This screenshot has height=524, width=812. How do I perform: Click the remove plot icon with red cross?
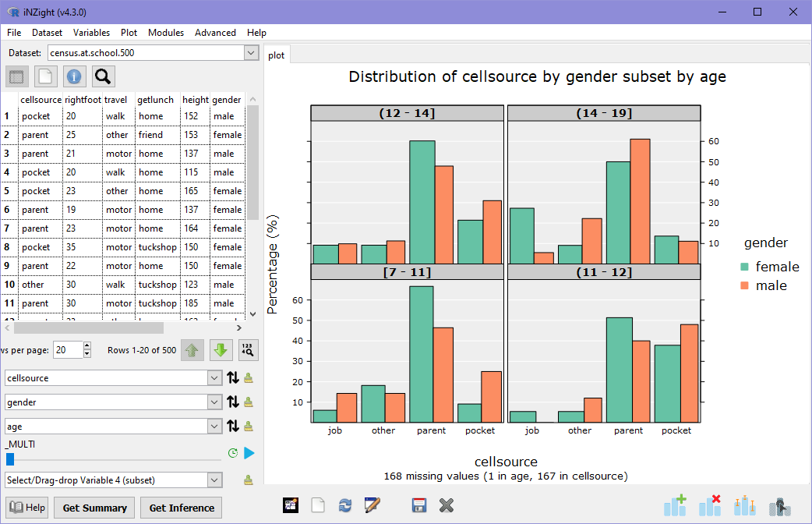tap(710, 505)
